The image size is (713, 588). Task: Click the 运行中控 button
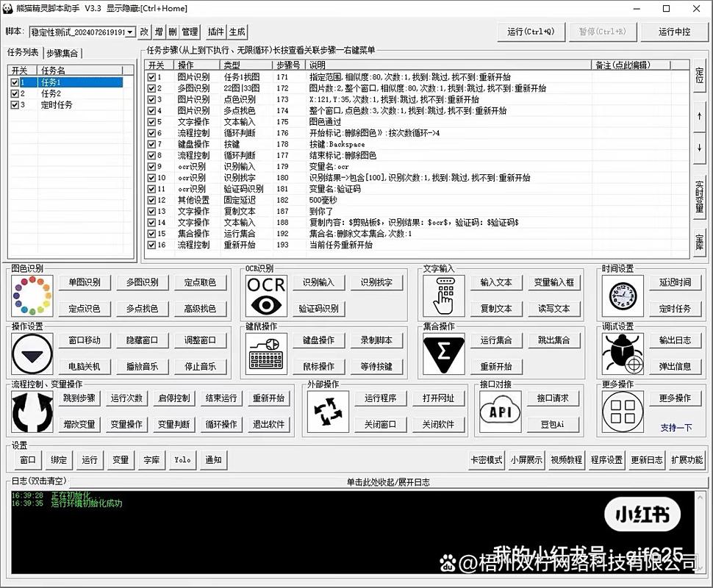click(x=674, y=32)
